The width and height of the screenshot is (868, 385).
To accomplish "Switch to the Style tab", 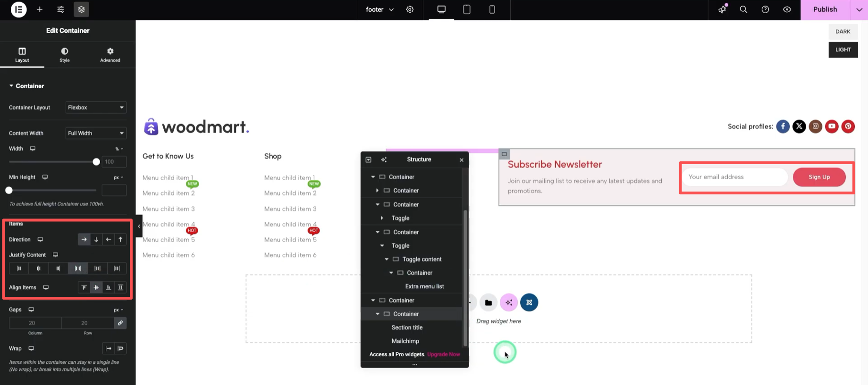I will click(65, 55).
